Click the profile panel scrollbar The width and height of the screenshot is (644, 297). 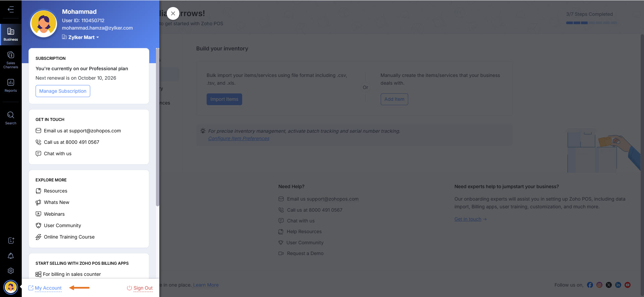click(157, 128)
